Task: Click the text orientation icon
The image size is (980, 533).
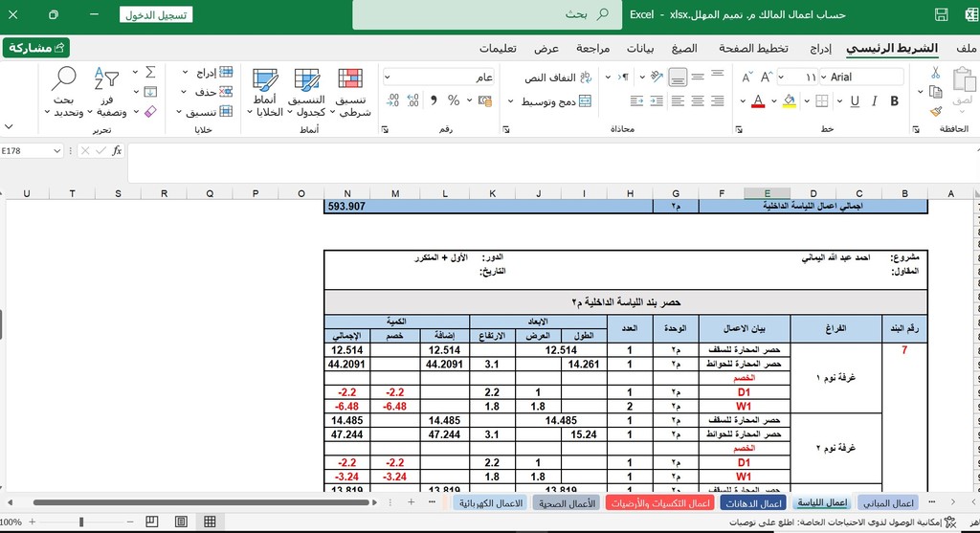Action: [x=657, y=77]
